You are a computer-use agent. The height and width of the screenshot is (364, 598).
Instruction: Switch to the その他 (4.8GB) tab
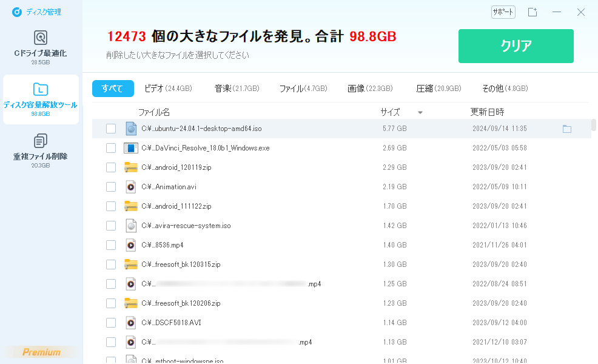tap(505, 89)
